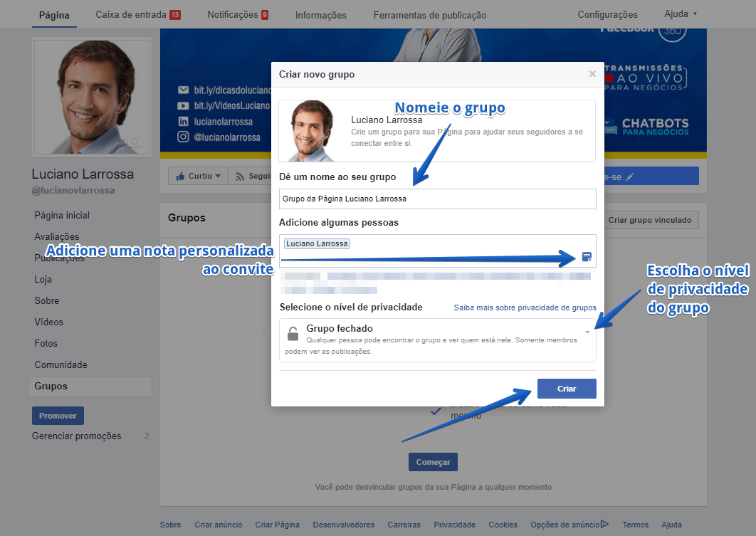Click the YouTube icon on cover photo
This screenshot has height=536, width=756.
click(183, 105)
